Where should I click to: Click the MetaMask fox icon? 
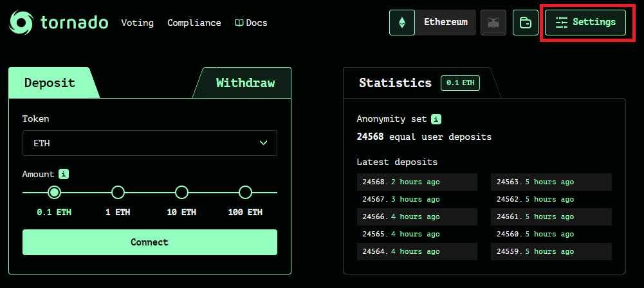[x=493, y=23]
